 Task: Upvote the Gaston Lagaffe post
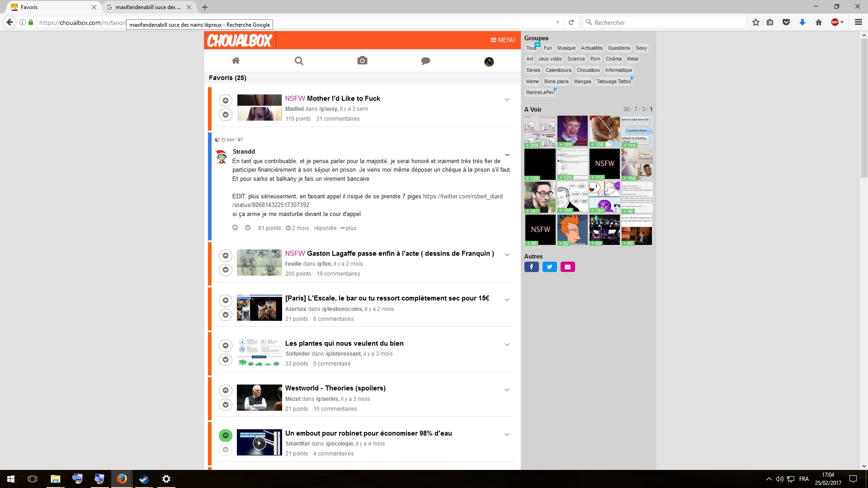click(x=226, y=256)
